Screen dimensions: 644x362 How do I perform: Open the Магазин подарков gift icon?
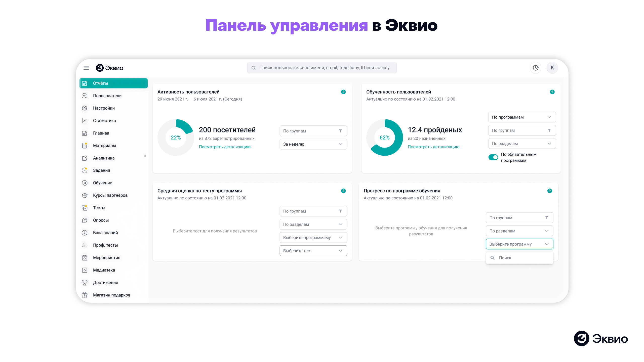coord(85,295)
